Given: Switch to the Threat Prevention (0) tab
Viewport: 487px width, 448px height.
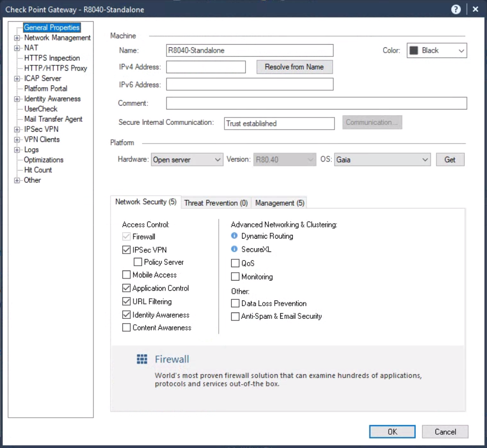Looking at the screenshot, I should point(216,203).
